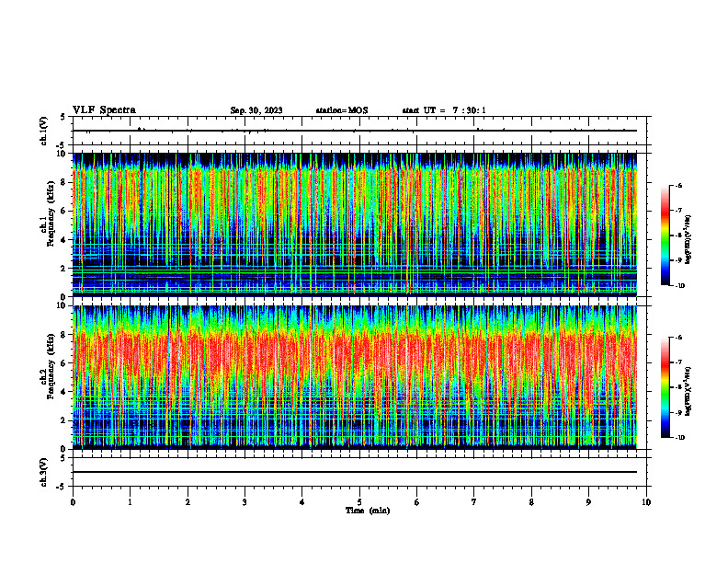Image resolution: width=728 pixels, height=563 pixels.
Task: Click the ch.1 spectrogram color scale bar
Action: (665, 236)
